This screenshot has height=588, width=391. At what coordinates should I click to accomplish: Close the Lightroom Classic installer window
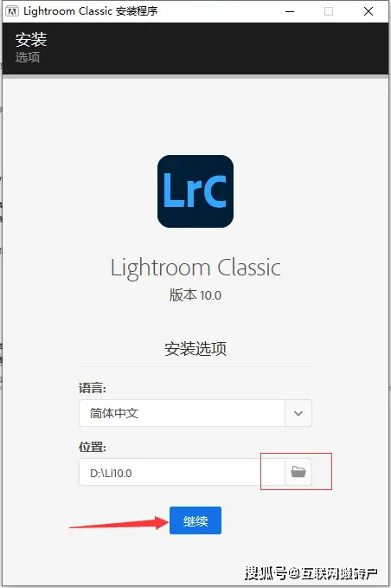click(369, 11)
